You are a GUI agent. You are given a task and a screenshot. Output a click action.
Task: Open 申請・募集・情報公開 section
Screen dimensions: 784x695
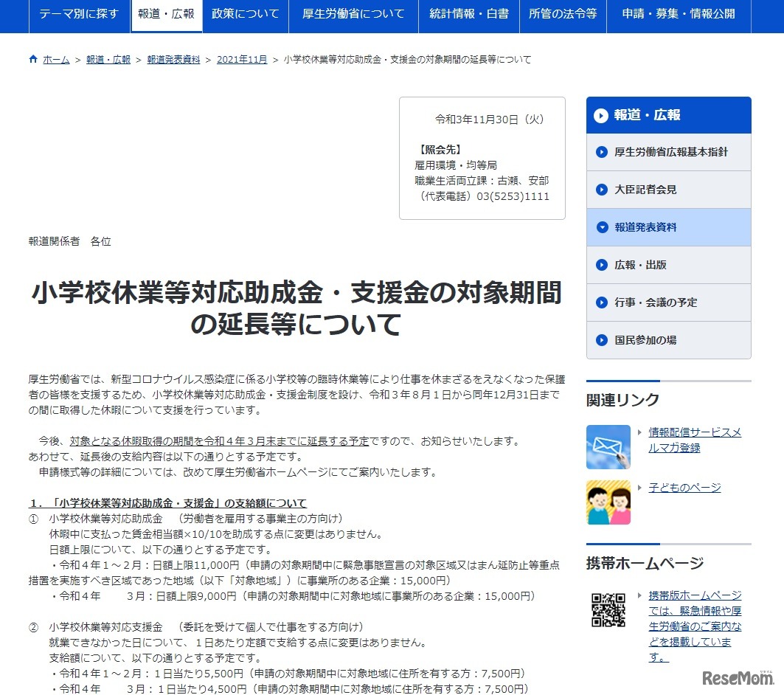[x=680, y=13]
